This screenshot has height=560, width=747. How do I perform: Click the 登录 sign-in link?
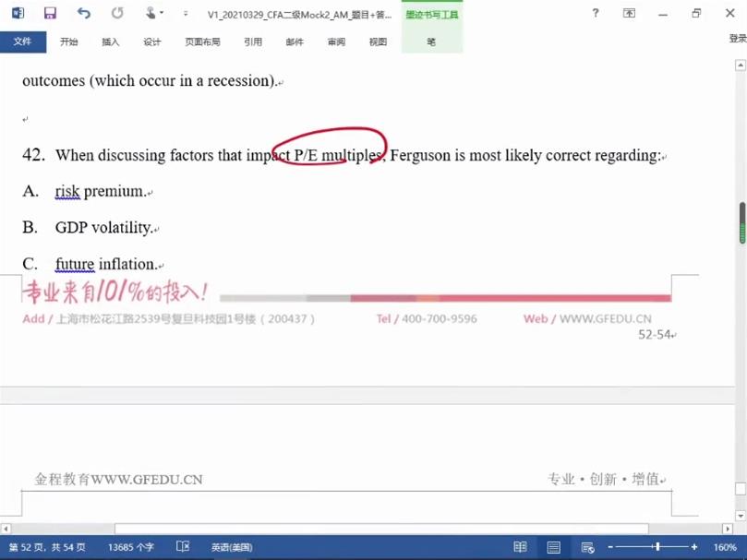click(x=737, y=39)
